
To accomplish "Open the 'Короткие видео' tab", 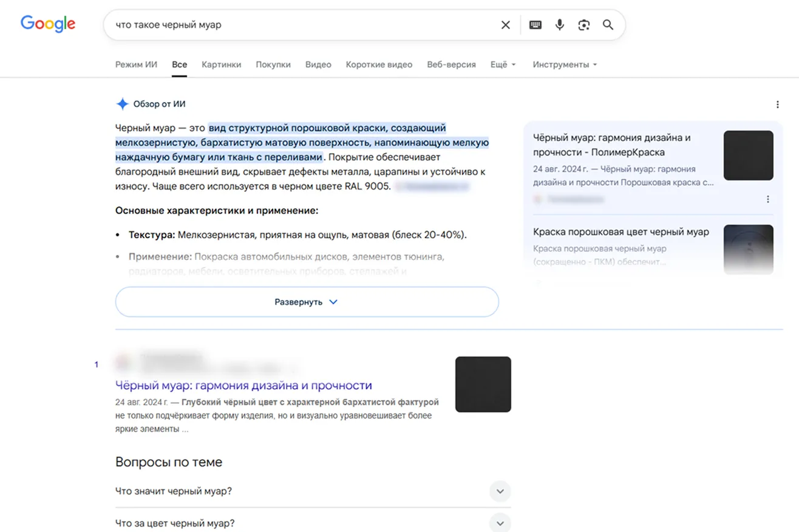I will (379, 64).
